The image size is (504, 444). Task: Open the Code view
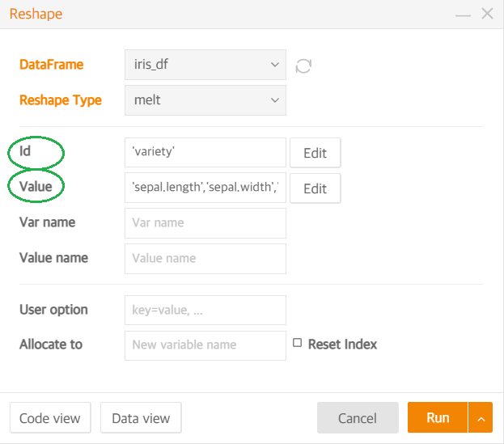(x=50, y=418)
